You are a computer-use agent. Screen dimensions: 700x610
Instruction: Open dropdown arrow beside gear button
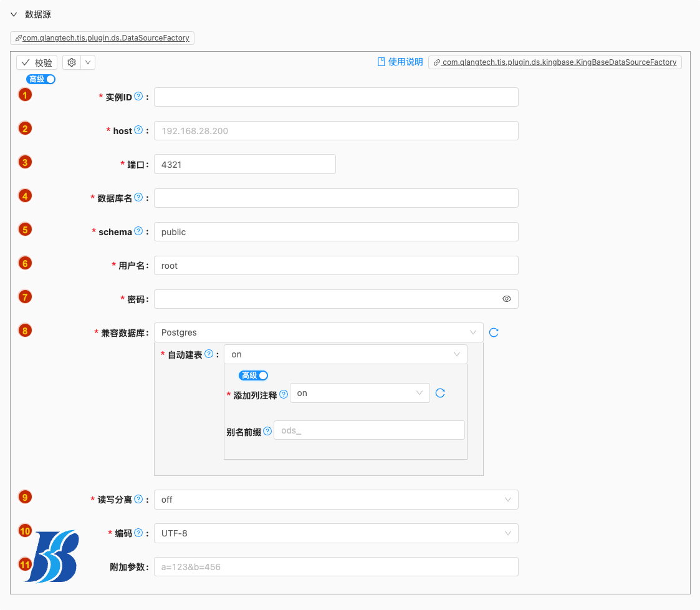(88, 62)
